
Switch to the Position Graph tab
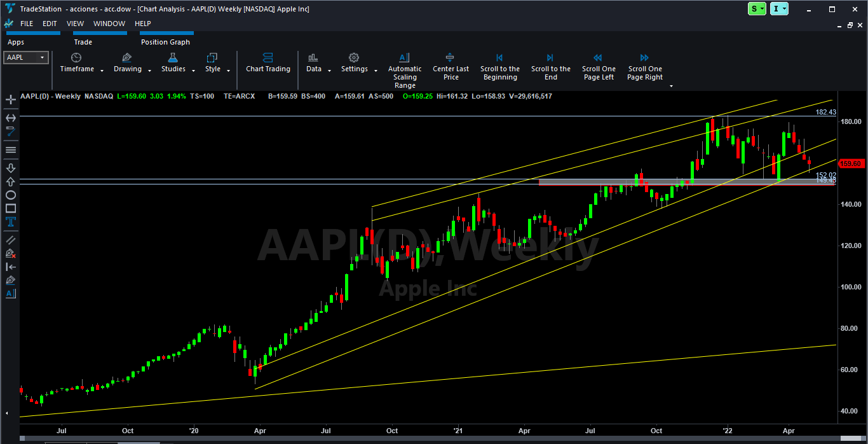(x=165, y=42)
